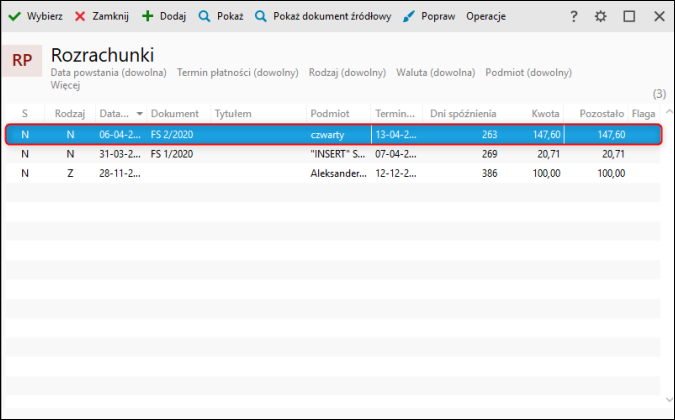Open the Waluta (dowolna) filter
Image resolution: width=675 pixels, height=420 pixels.
point(436,73)
